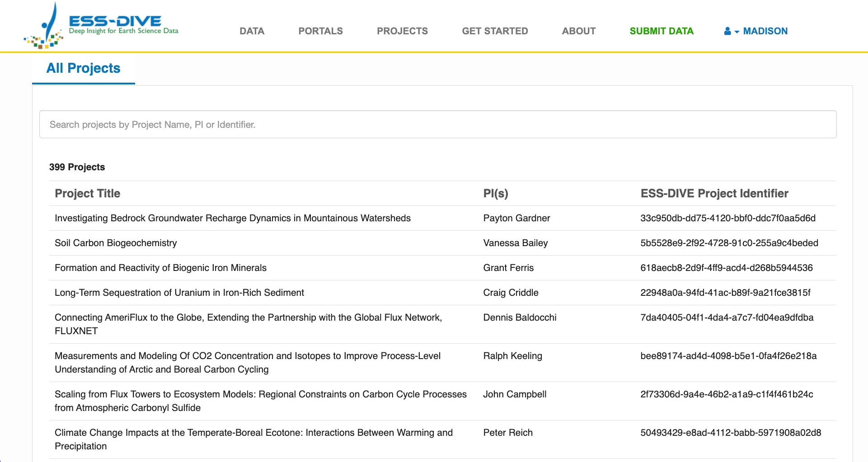Screen dimensions: 868x462
Task: Select the John Campbell project row
Action: coord(515,394)
